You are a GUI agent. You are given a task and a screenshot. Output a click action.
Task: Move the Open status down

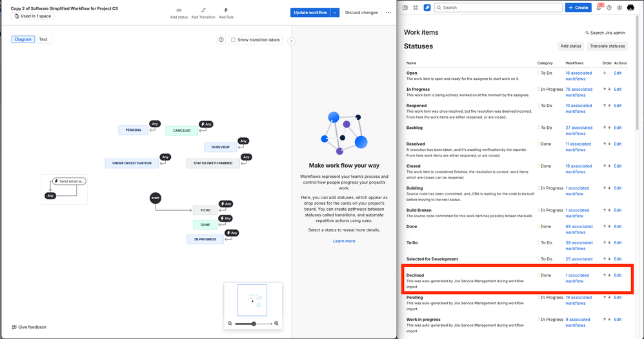605,73
